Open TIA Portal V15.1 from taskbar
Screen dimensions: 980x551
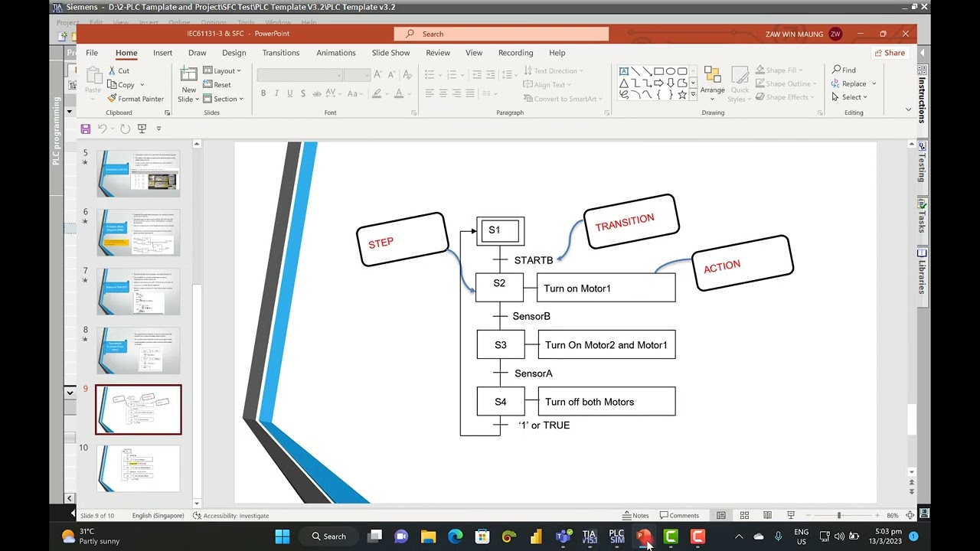tap(590, 536)
